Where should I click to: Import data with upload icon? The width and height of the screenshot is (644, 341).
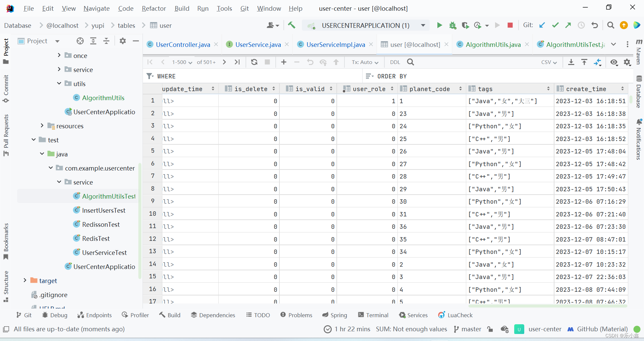(584, 62)
